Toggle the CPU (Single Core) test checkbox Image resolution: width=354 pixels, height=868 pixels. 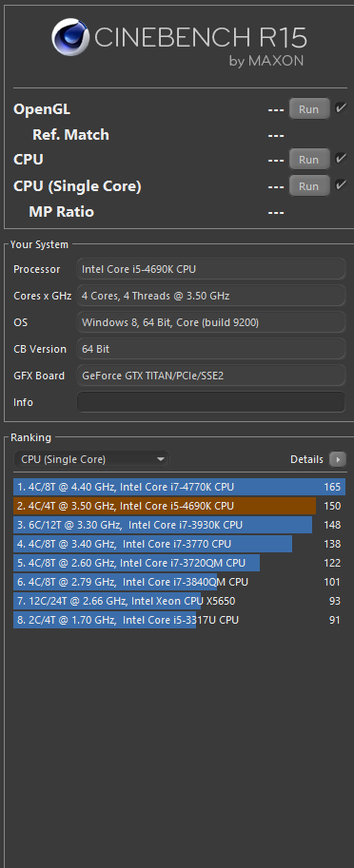(340, 184)
